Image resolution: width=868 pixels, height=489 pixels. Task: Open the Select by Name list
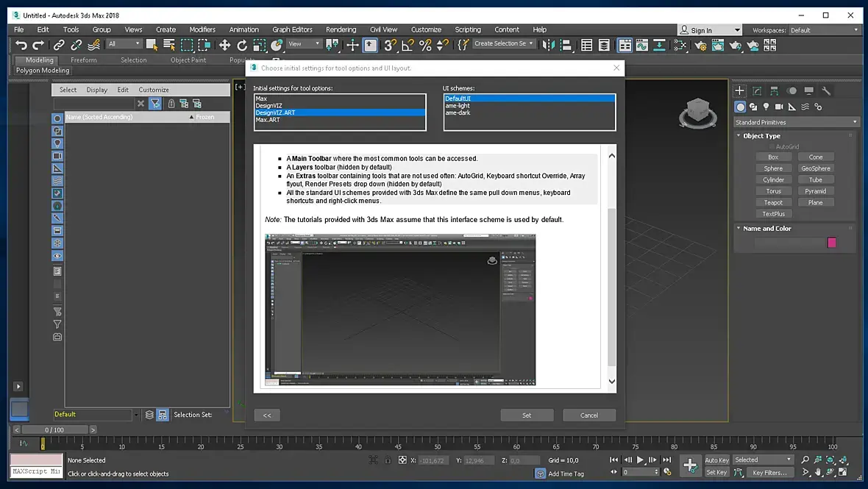169,45
